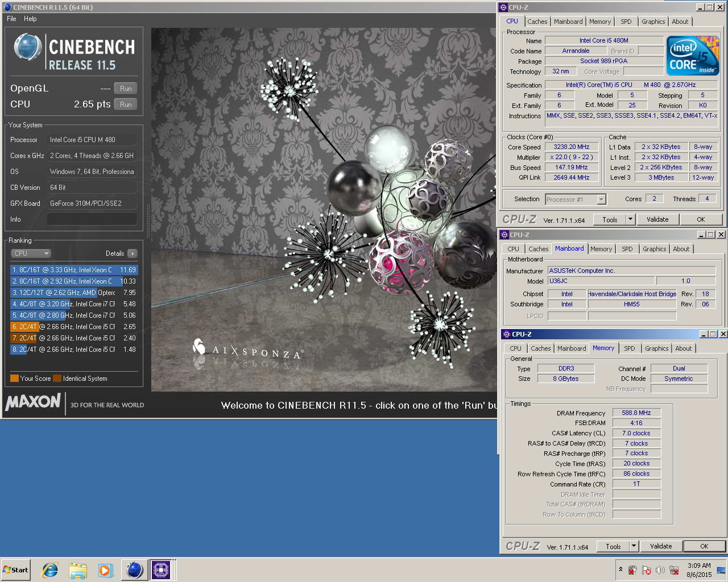Open Mainboard tab in top CPU-Z window
Image resolution: width=728 pixels, height=582 pixels.
[568, 22]
